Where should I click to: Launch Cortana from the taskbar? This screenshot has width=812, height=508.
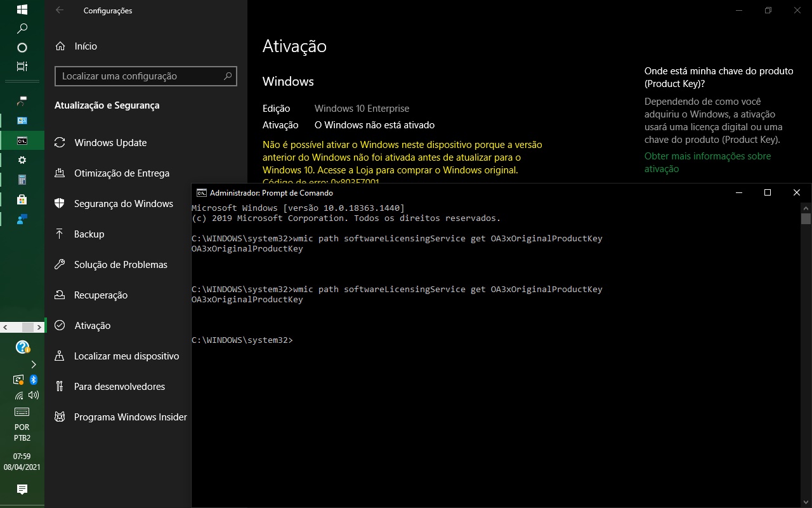22,48
